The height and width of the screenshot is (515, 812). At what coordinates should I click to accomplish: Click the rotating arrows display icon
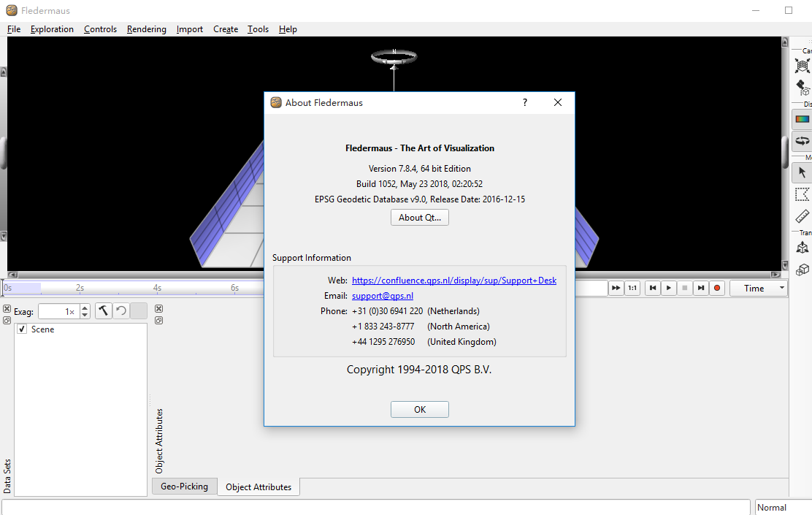tap(802, 141)
